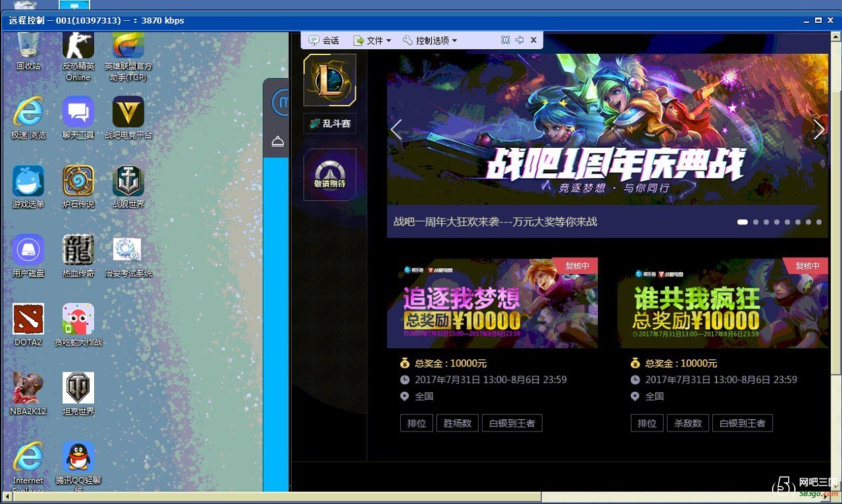
Task: Open 追逐我梦想 tournament card image
Action: pos(492,303)
